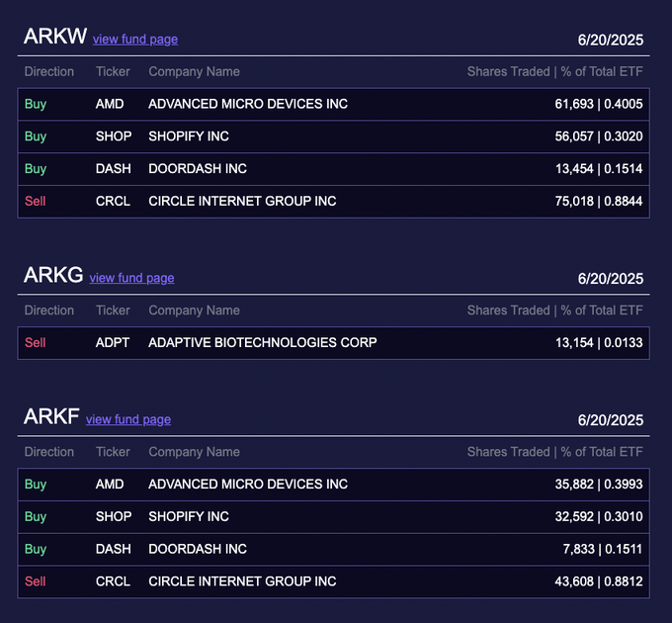The image size is (672, 623).
Task: Select the CRCL ticker in ARKF table
Action: (x=113, y=581)
